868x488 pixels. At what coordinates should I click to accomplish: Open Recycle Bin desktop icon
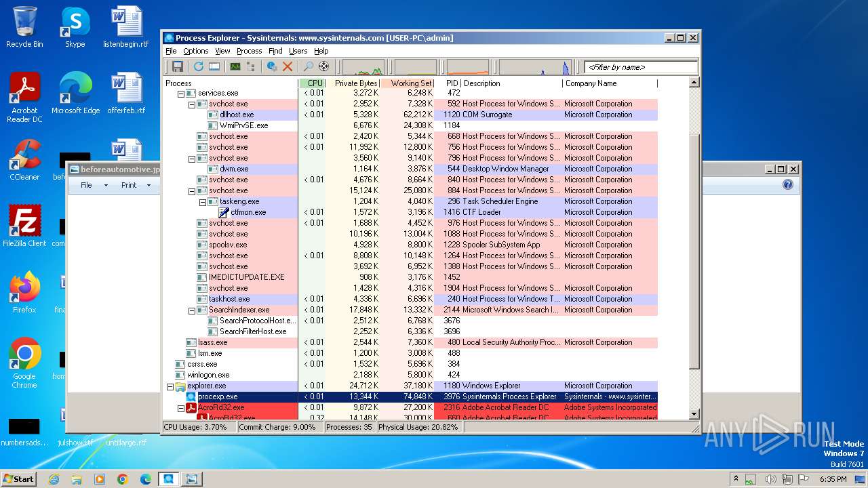(x=24, y=28)
